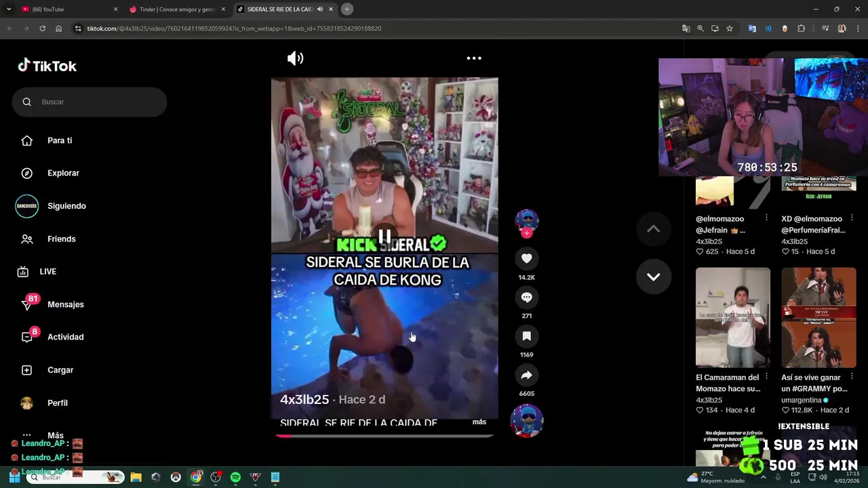Go to the previous video
The height and width of the screenshot is (488, 868).
pyautogui.click(x=653, y=229)
